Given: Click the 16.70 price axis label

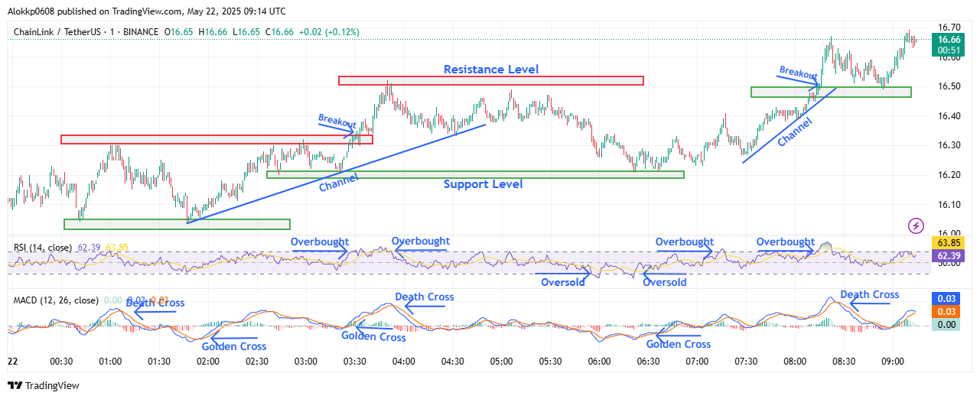Looking at the screenshot, I should pos(949,28).
